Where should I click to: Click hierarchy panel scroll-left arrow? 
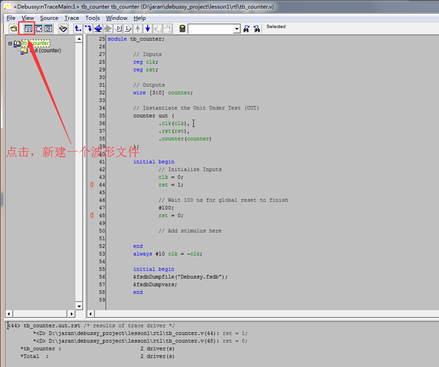[9, 314]
